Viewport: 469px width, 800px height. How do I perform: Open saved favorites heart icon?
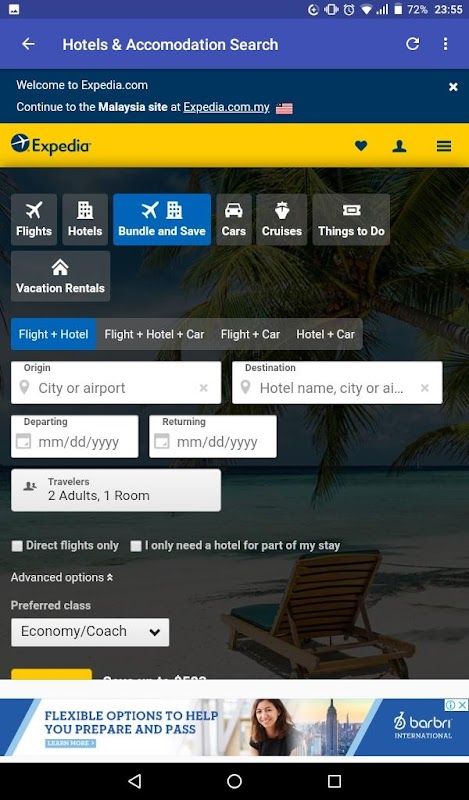point(361,146)
